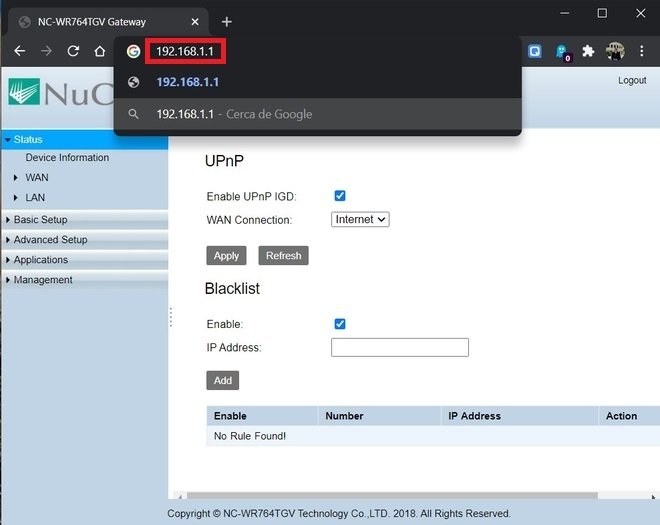Expand the Advanced Setup menu
660x525 pixels.
[84, 240]
